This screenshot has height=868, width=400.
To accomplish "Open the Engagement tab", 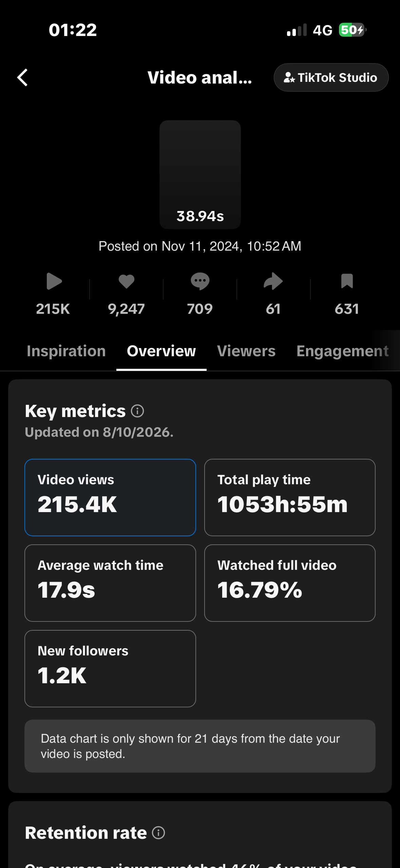I will pyautogui.click(x=343, y=351).
